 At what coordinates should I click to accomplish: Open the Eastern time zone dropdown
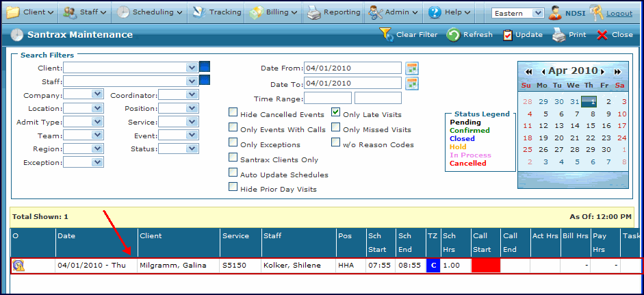(537, 13)
